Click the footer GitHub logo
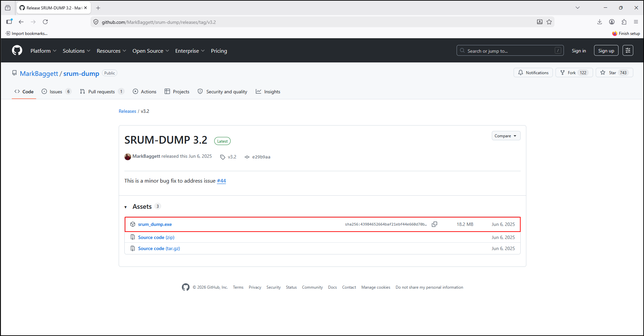 tap(186, 287)
